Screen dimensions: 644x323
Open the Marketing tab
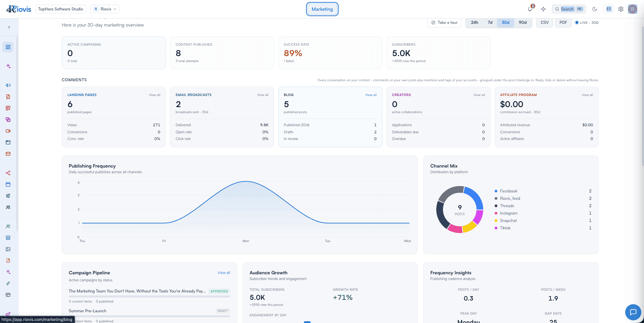pos(322,9)
